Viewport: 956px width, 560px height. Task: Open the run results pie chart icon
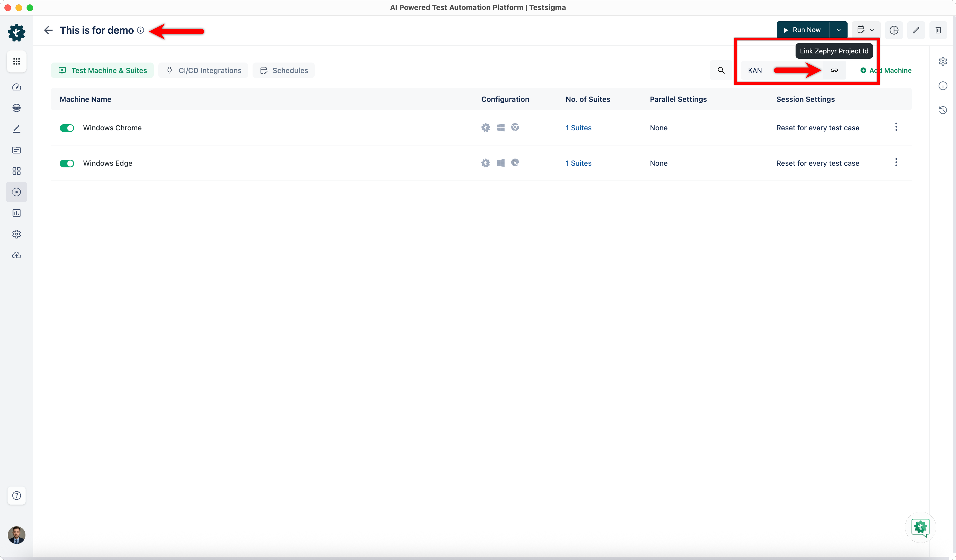pos(894,30)
